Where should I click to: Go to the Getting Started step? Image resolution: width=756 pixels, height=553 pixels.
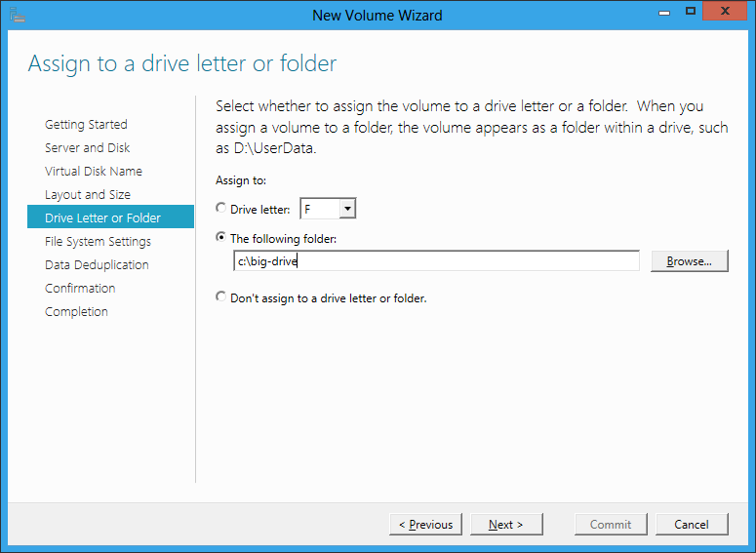[x=86, y=125]
